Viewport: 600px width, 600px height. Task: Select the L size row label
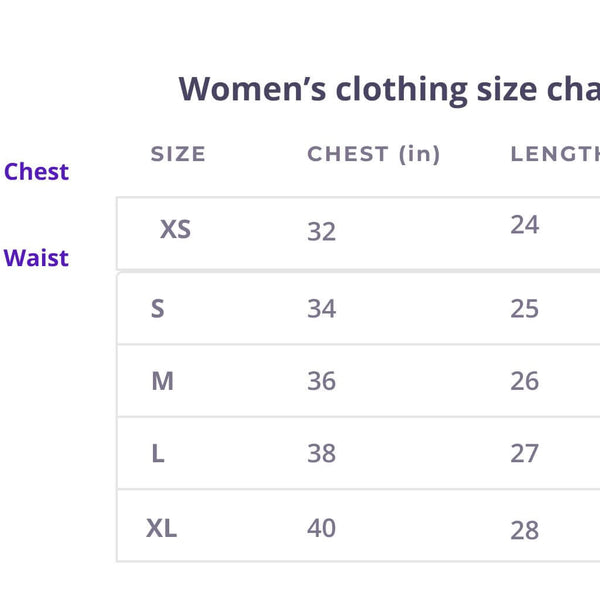tap(158, 454)
